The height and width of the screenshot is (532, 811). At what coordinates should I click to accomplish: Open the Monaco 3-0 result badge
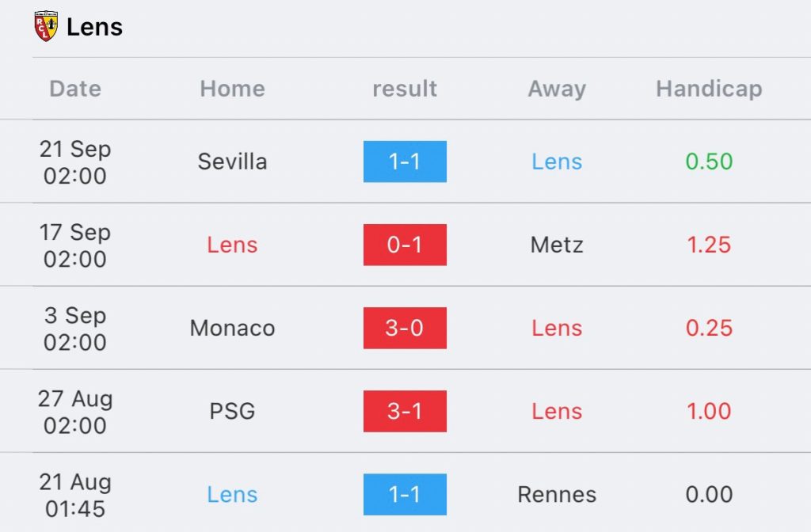click(405, 328)
